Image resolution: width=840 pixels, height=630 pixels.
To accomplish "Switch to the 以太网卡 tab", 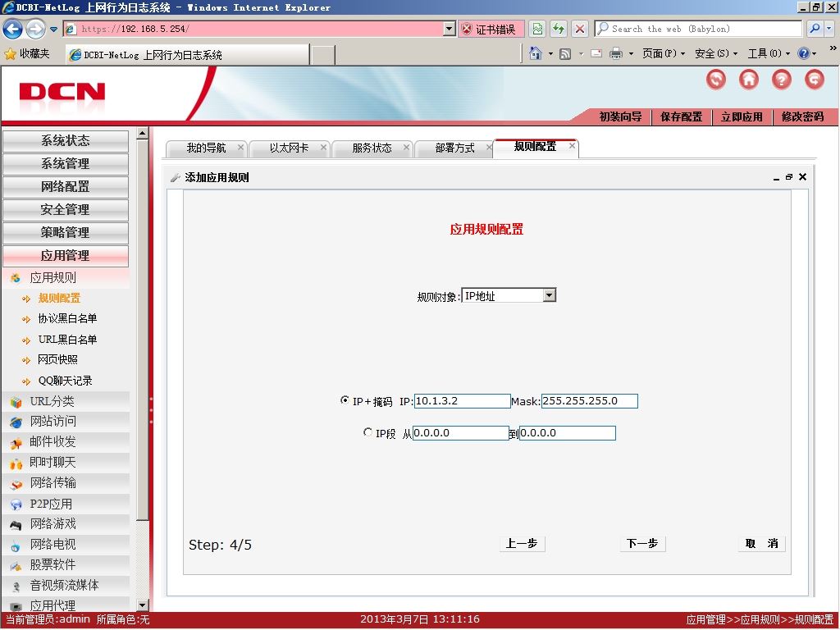I will (290, 148).
